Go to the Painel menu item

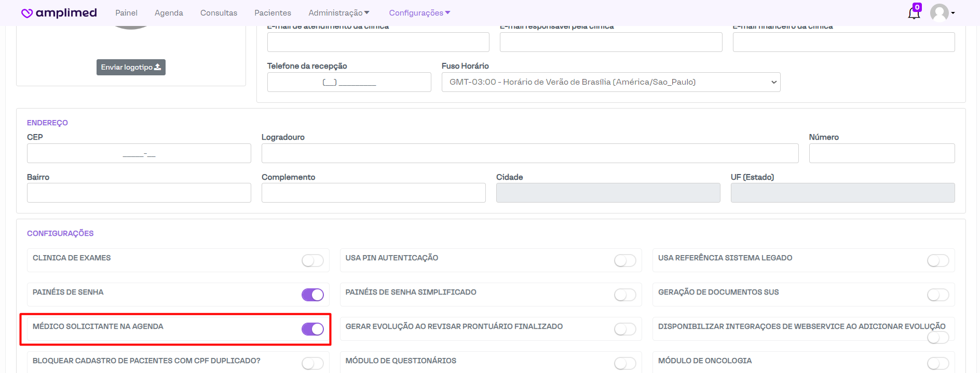[126, 13]
